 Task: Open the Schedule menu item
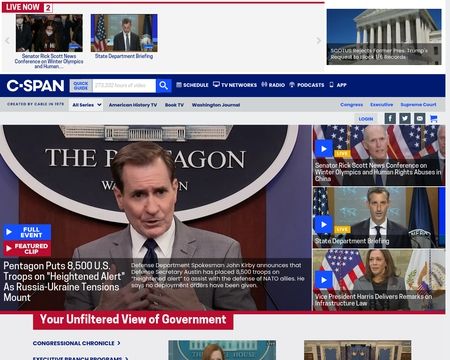(192, 85)
